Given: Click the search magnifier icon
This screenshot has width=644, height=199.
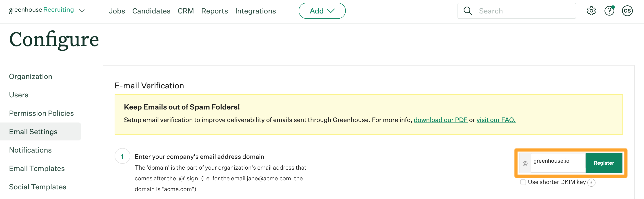Looking at the screenshot, I should 468,11.
